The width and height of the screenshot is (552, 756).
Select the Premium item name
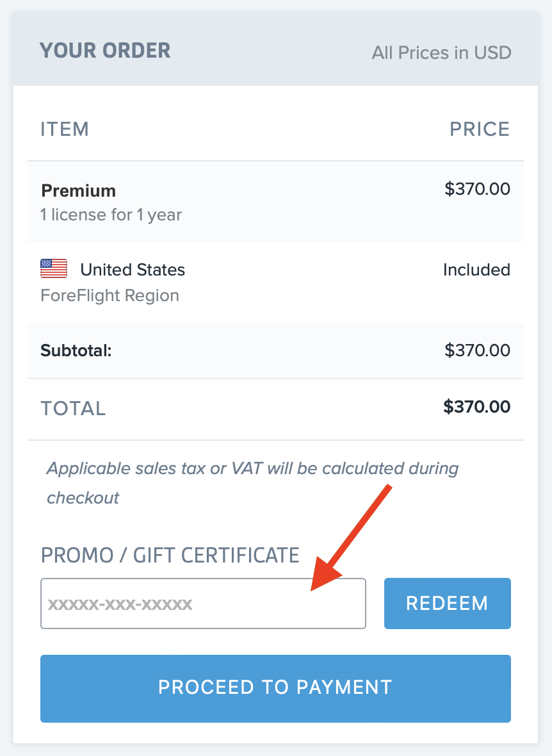pos(79,190)
